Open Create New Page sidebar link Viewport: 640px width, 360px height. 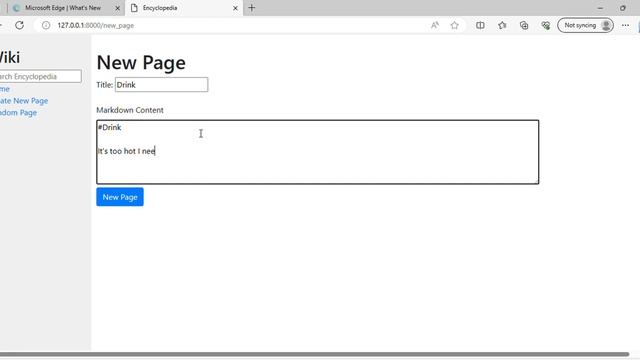pos(24,101)
